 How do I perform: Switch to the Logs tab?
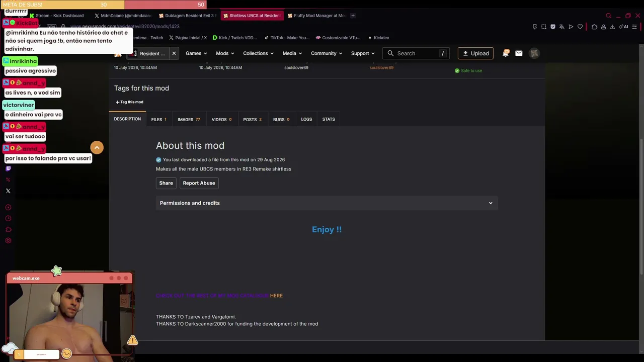pos(306,120)
